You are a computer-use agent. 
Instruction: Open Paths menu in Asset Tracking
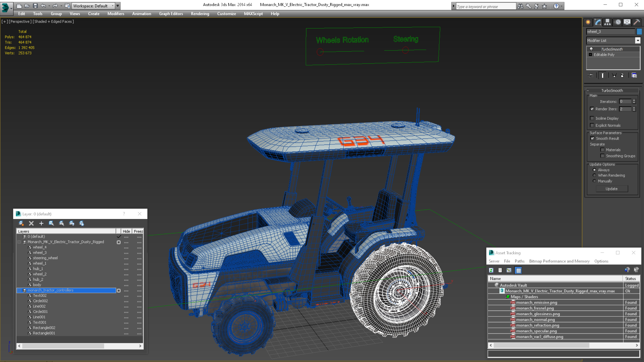(x=519, y=261)
